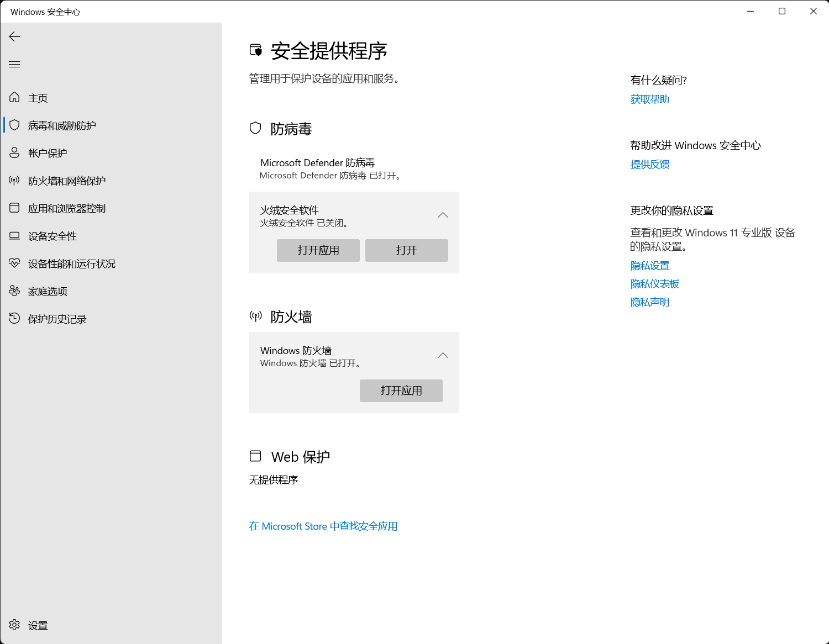Click the gear icon for 设置
This screenshot has width=829, height=644.
[x=14, y=625]
